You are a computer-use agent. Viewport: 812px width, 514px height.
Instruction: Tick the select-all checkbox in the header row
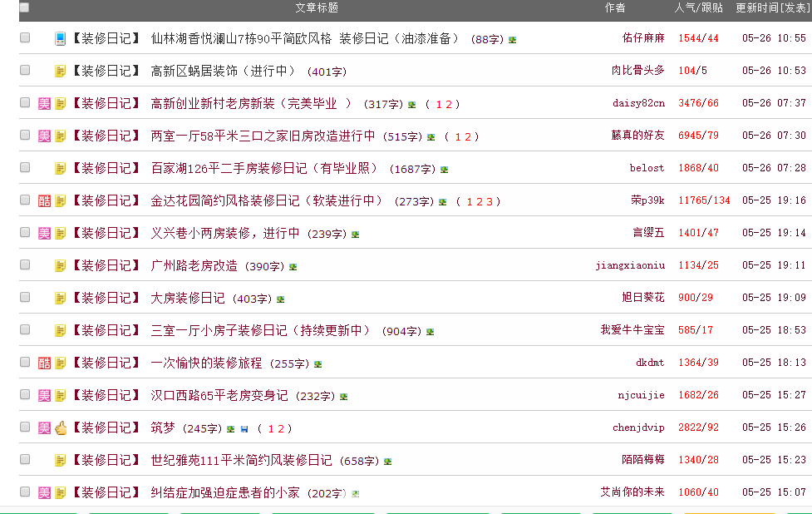tap(24, 7)
